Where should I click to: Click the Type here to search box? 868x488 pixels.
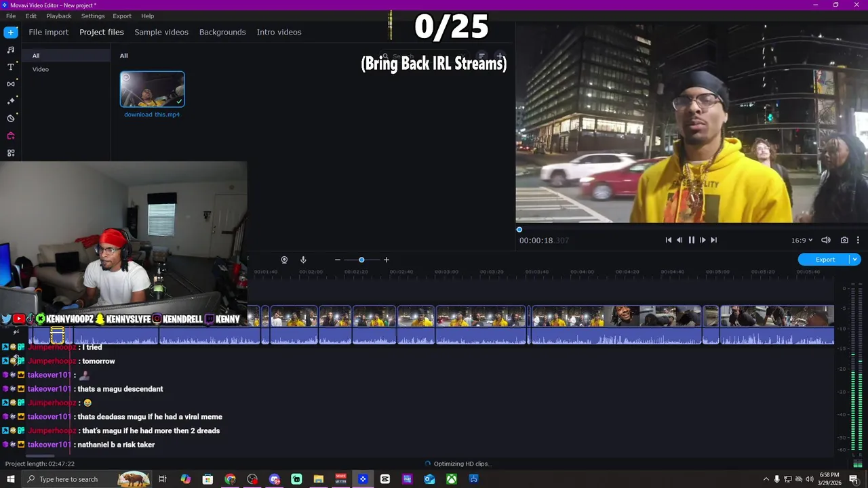[x=87, y=479]
